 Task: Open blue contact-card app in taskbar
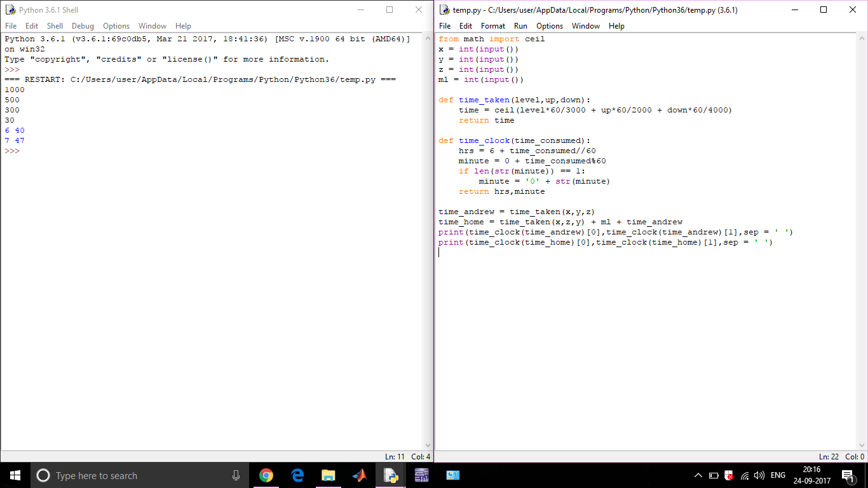pos(453,475)
